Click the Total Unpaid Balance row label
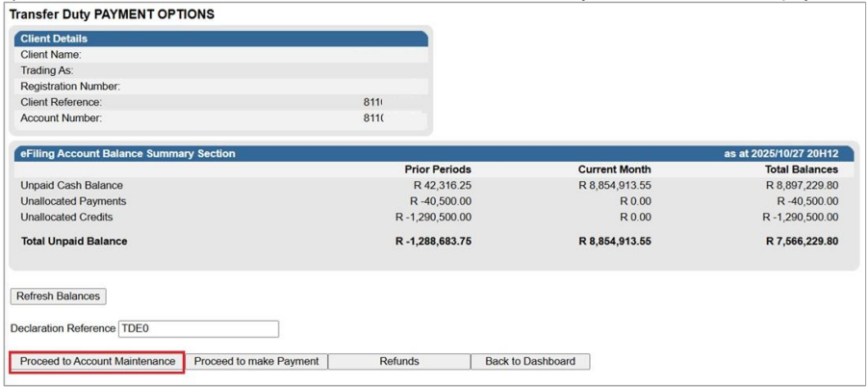This screenshot has height=387, width=868. [74, 242]
